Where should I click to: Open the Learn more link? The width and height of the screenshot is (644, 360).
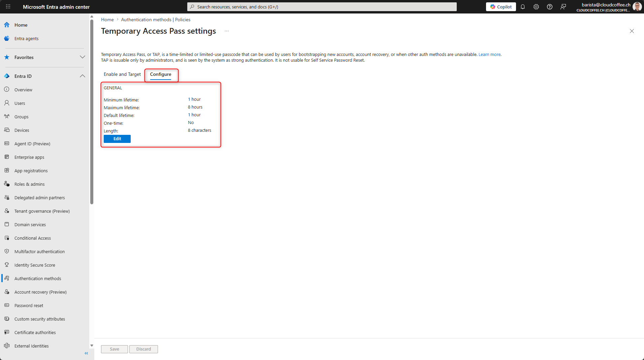(x=489, y=55)
